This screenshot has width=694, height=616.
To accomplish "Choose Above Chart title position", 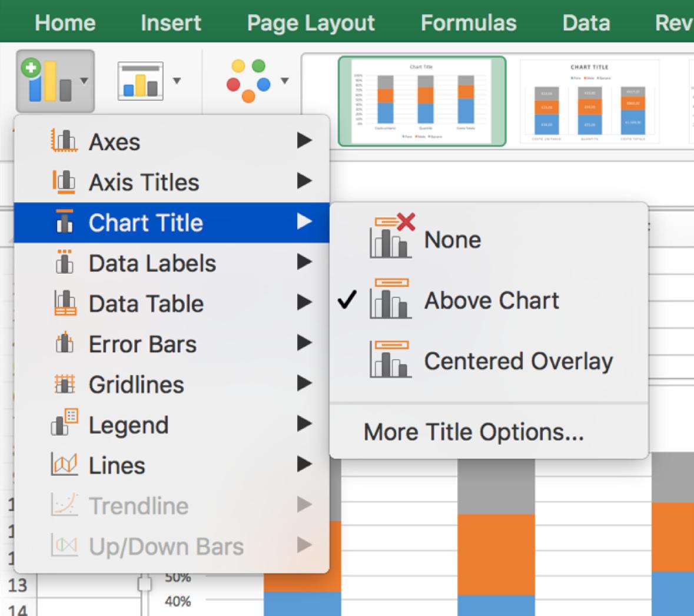I will pyautogui.click(x=491, y=300).
